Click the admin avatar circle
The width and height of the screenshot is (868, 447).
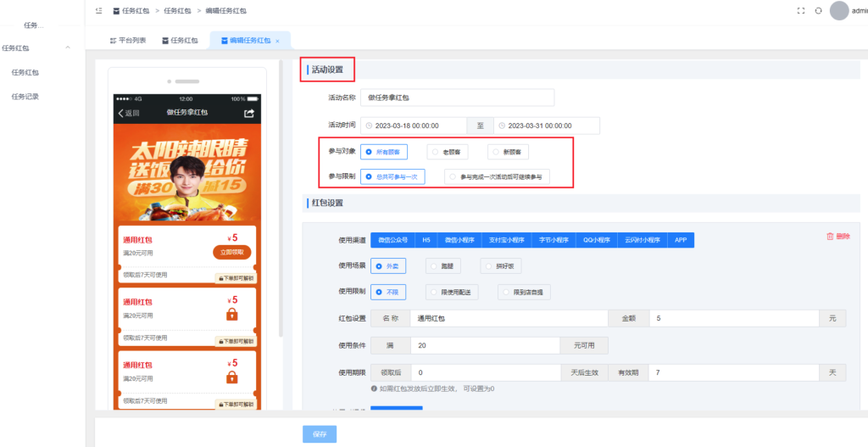(839, 10)
